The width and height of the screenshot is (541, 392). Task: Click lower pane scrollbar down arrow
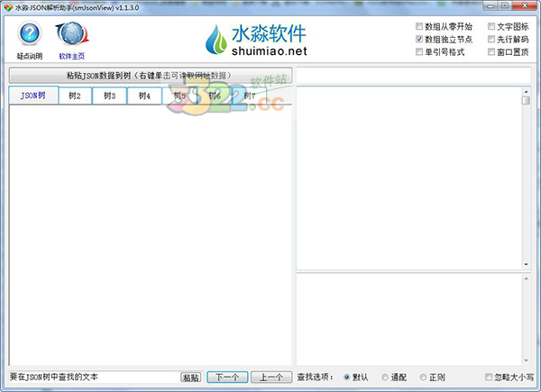point(526,360)
